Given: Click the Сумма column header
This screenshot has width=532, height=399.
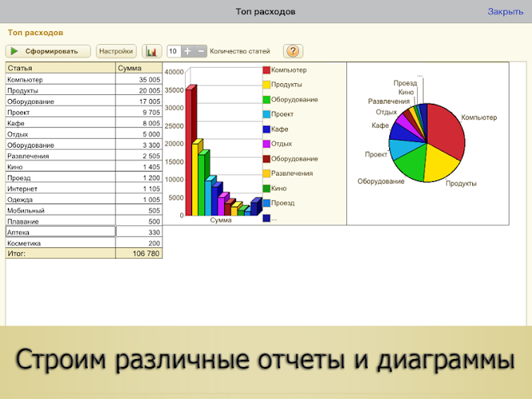Looking at the screenshot, I should pos(139,68).
